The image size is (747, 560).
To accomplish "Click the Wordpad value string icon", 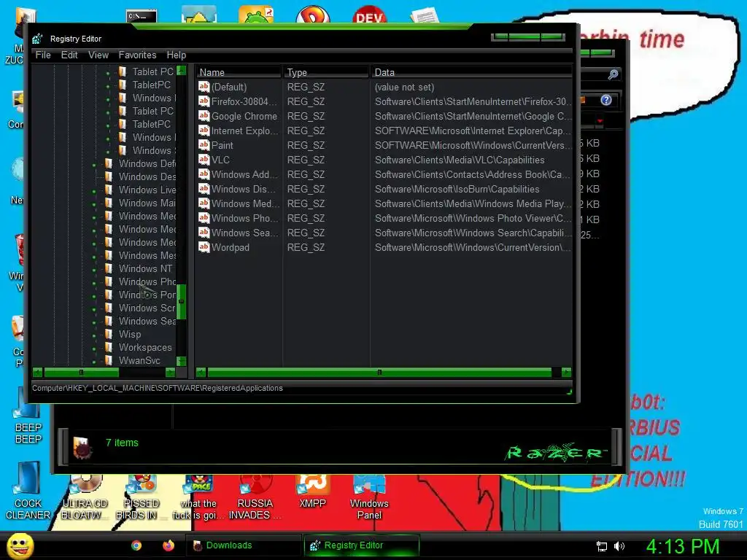I will click(x=204, y=247).
